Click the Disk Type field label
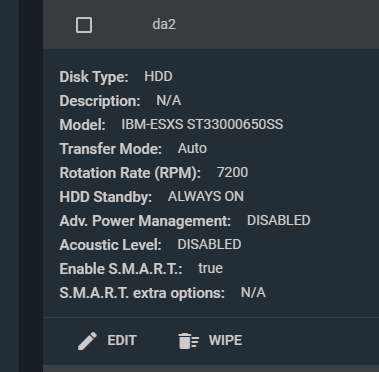The height and width of the screenshot is (372, 379). tap(94, 77)
